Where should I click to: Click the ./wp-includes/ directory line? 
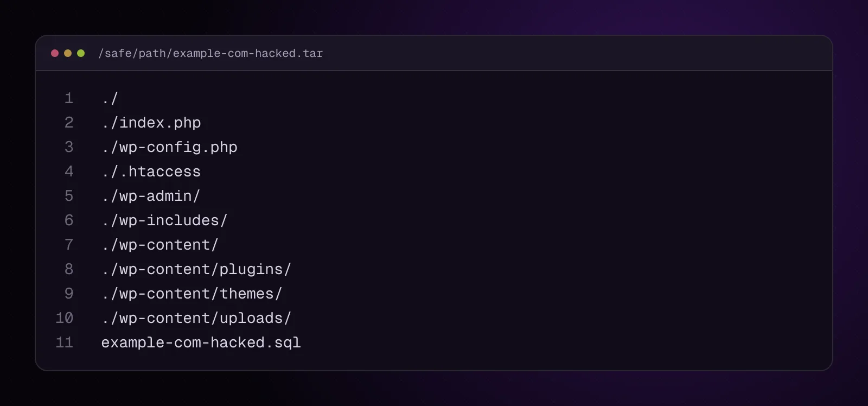point(164,220)
